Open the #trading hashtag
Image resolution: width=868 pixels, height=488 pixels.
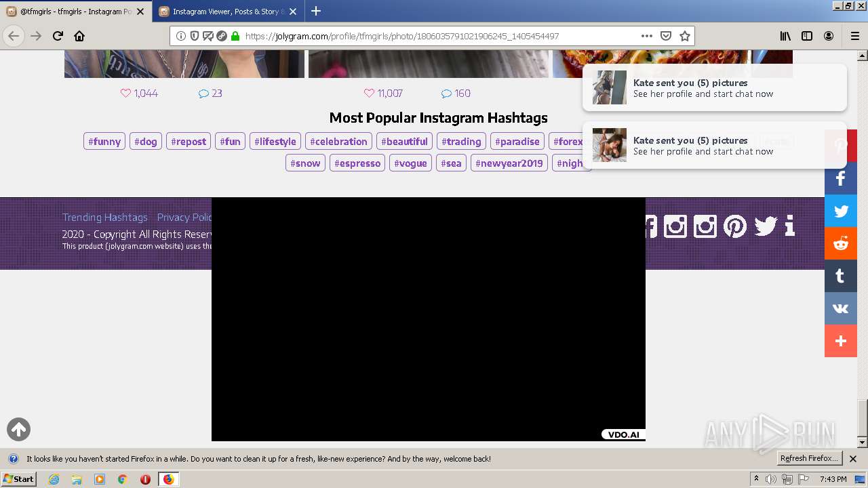461,141
